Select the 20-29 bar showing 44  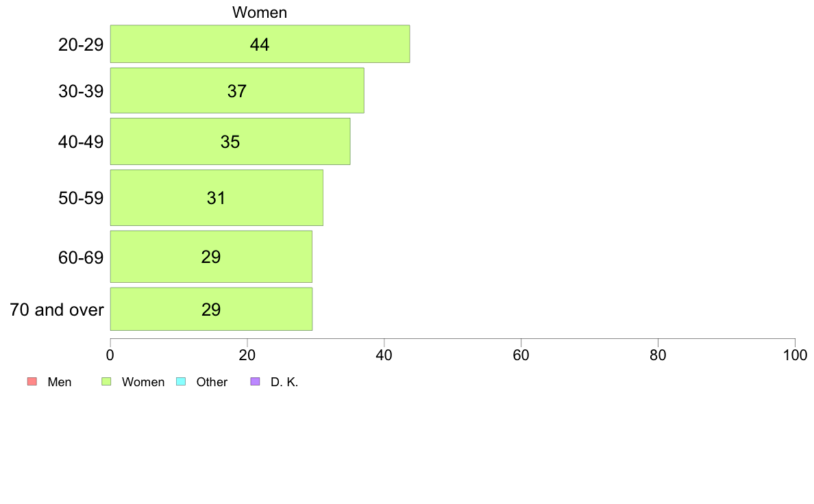tap(260, 44)
